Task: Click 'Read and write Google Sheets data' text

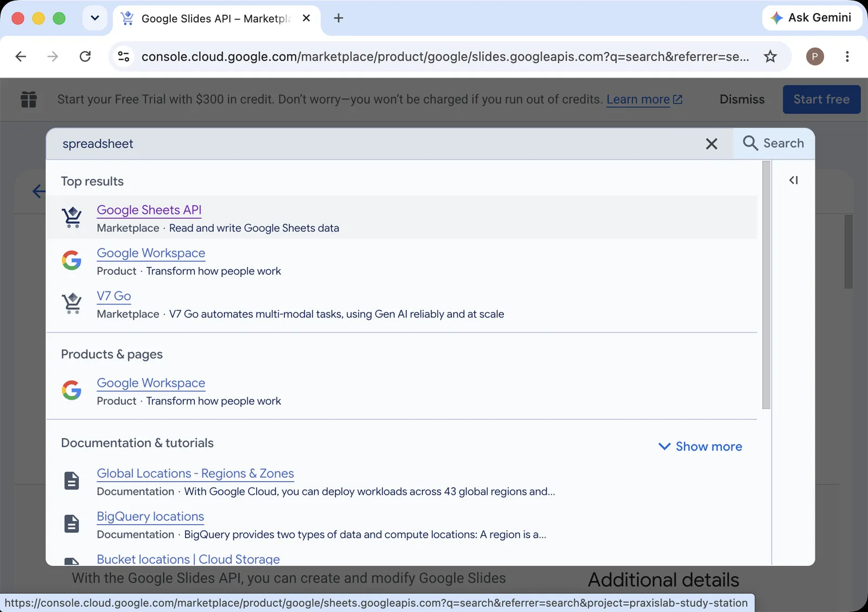Action: point(254,228)
